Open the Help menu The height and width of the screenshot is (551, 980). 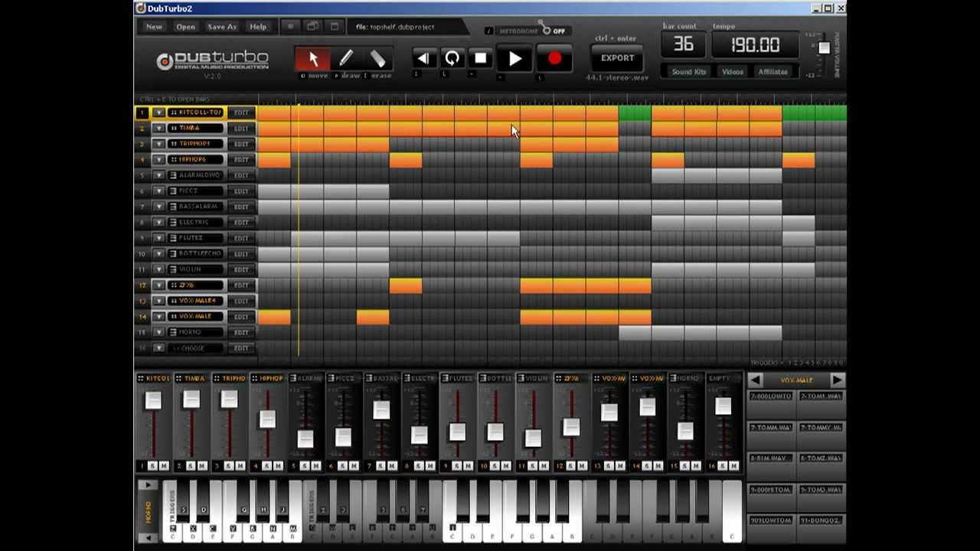258,27
